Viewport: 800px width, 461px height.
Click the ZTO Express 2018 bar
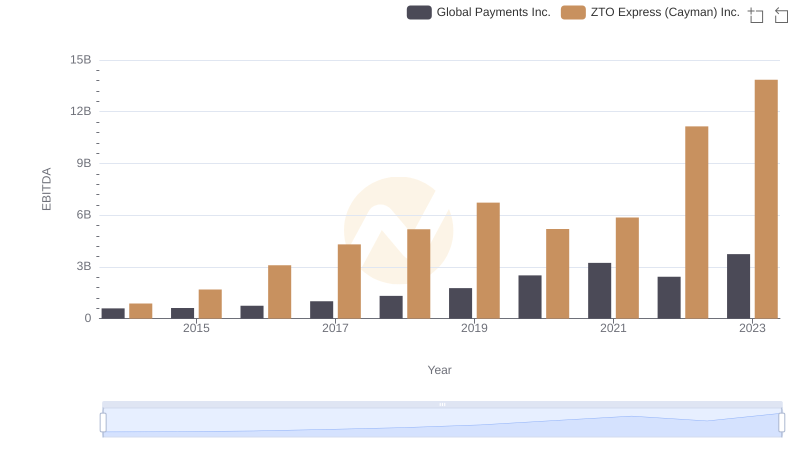(x=418, y=274)
